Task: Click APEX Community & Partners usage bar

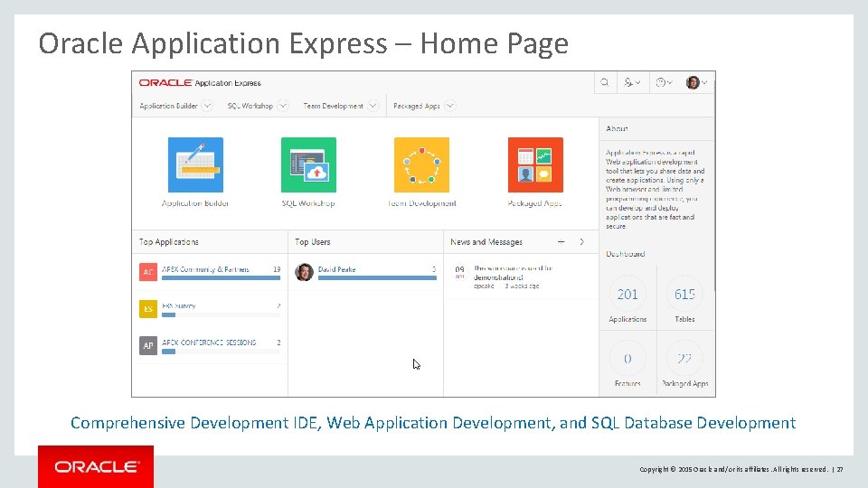Action: [221, 277]
